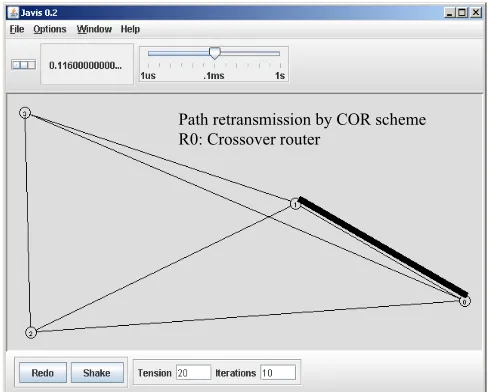
Task: Click the Shake button
Action: (x=97, y=373)
